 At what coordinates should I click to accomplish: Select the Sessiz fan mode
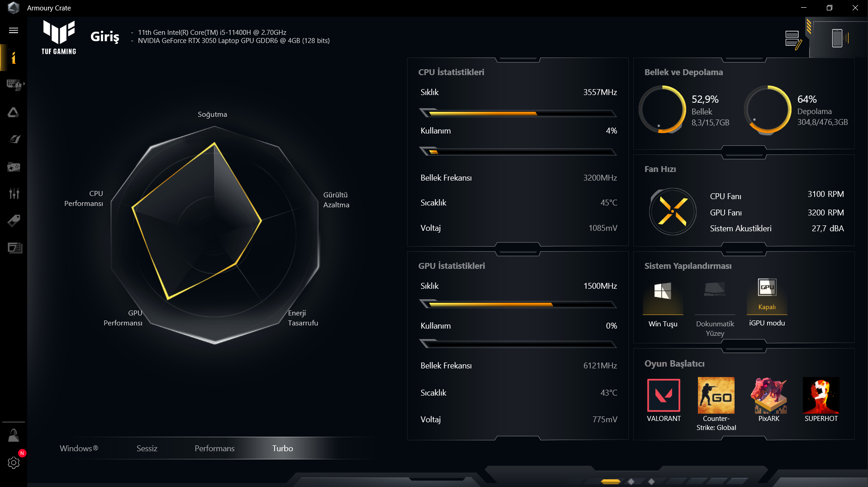tap(147, 448)
